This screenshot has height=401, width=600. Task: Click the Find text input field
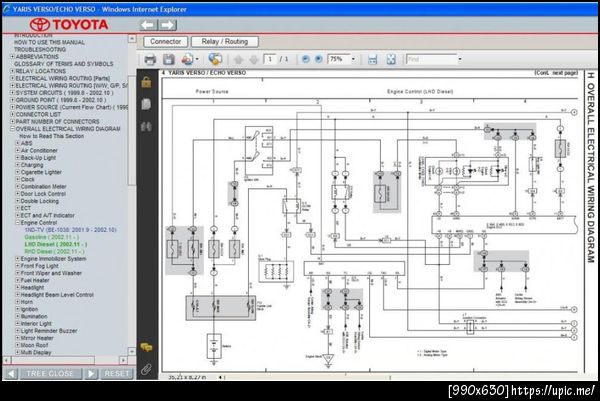click(432, 59)
